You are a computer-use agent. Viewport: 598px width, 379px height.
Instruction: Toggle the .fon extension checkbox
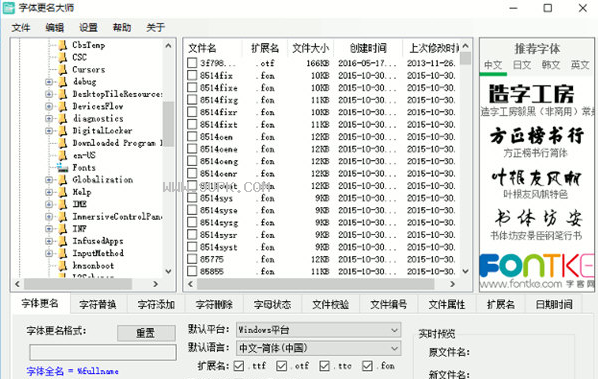pos(367,366)
